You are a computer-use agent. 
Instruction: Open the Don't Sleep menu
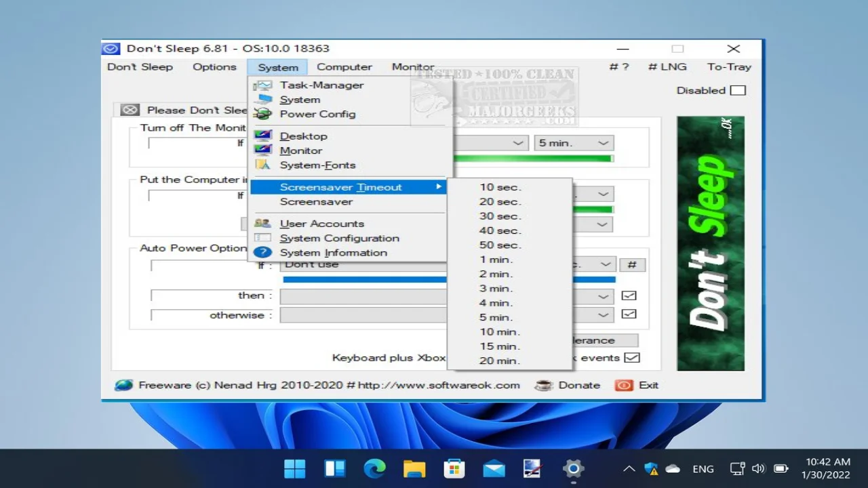(140, 66)
